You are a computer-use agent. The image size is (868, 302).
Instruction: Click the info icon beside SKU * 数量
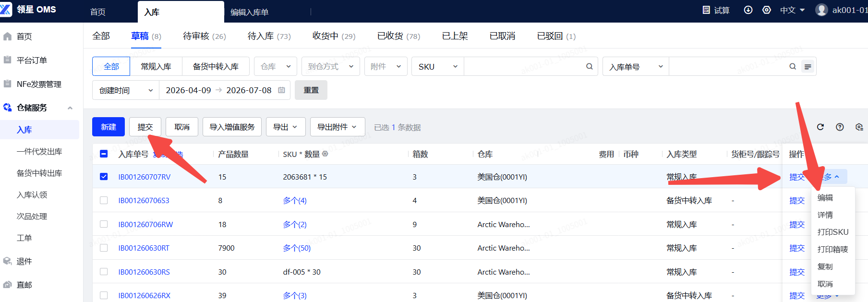(x=325, y=154)
